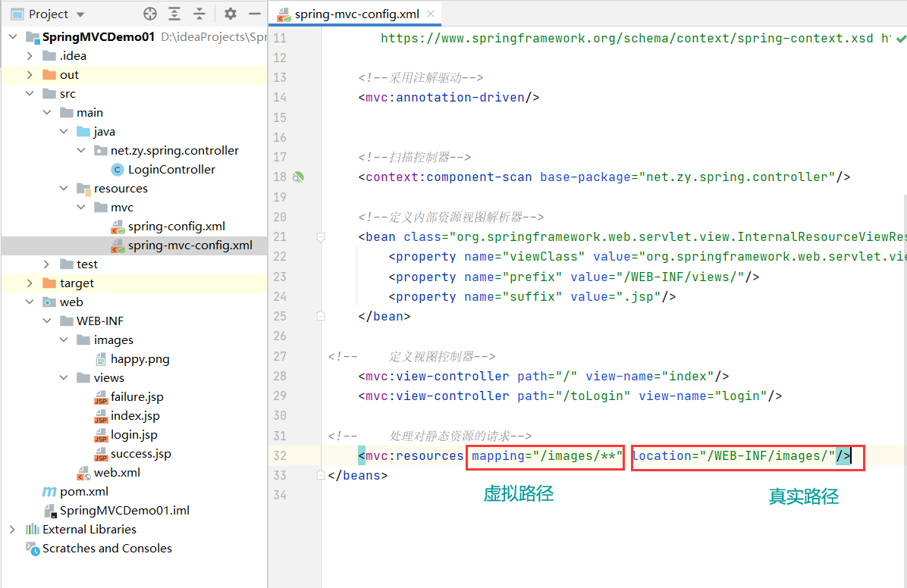Expand External Libraries node
Viewport: 907px width, 588px height.
click(13, 530)
